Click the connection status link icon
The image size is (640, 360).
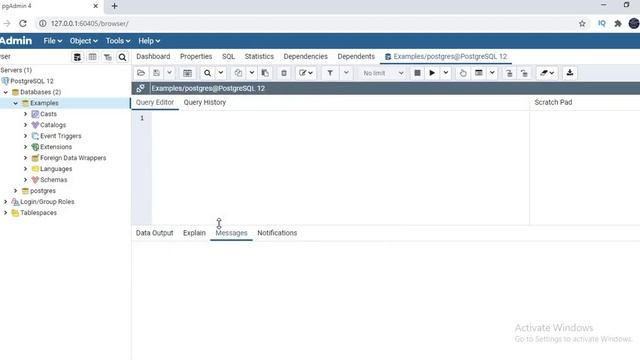click(x=140, y=88)
